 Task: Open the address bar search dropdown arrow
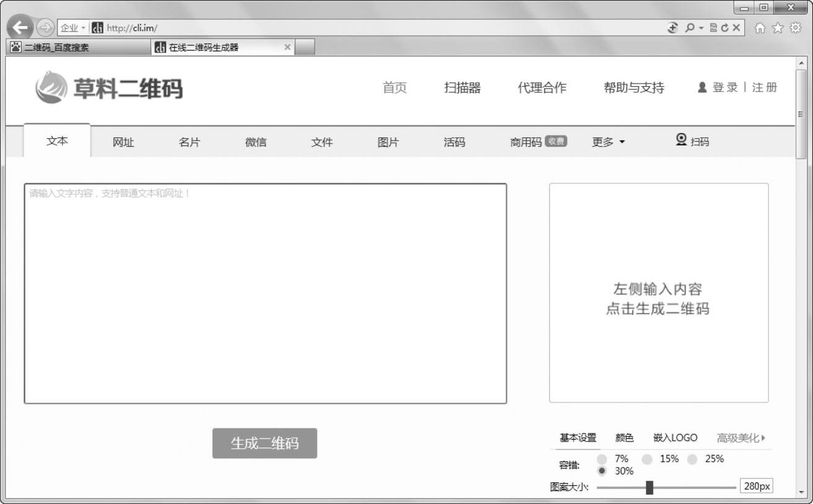pos(702,28)
